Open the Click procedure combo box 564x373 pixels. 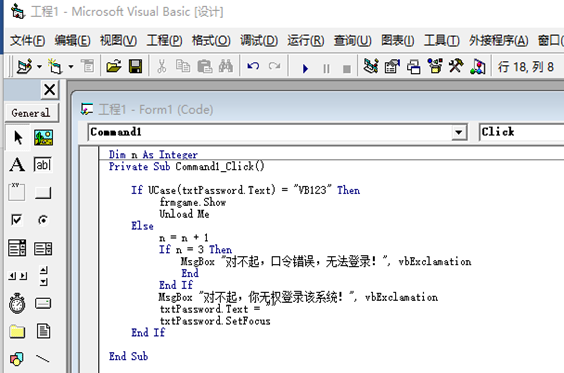[x=522, y=132]
